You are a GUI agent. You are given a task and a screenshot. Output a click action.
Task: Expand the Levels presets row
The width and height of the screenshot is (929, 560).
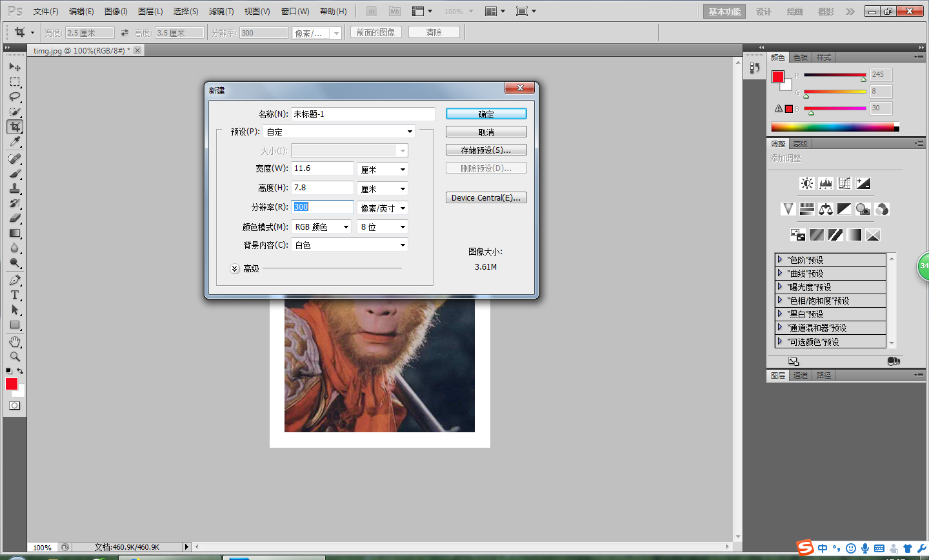point(780,259)
